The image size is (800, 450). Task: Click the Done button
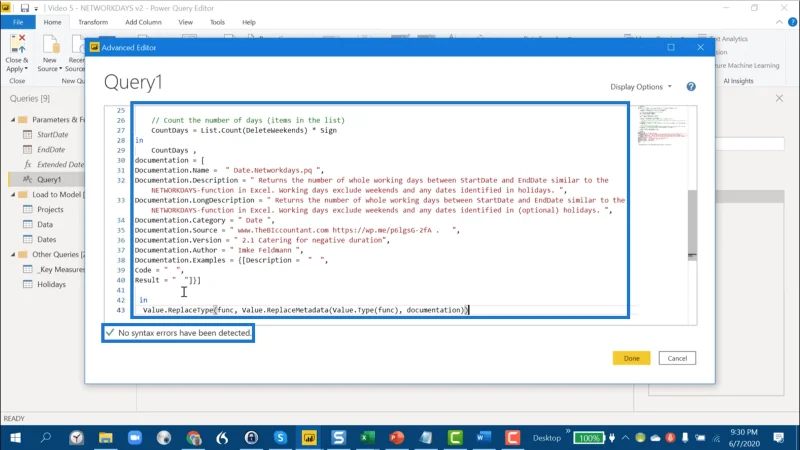(x=631, y=358)
